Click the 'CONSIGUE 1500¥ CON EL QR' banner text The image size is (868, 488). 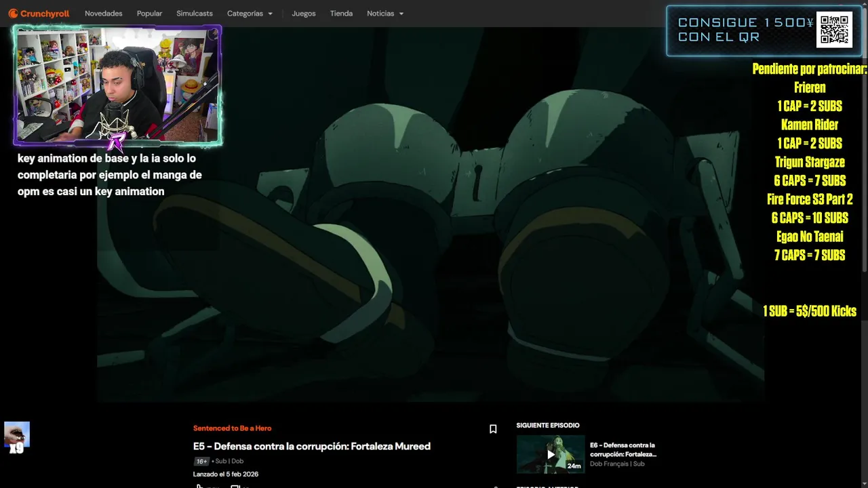click(746, 30)
